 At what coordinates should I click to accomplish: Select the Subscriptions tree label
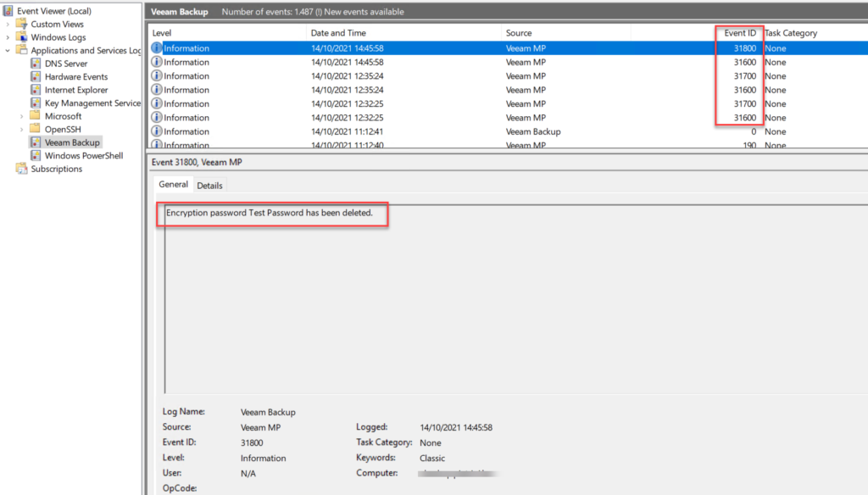[x=57, y=169]
